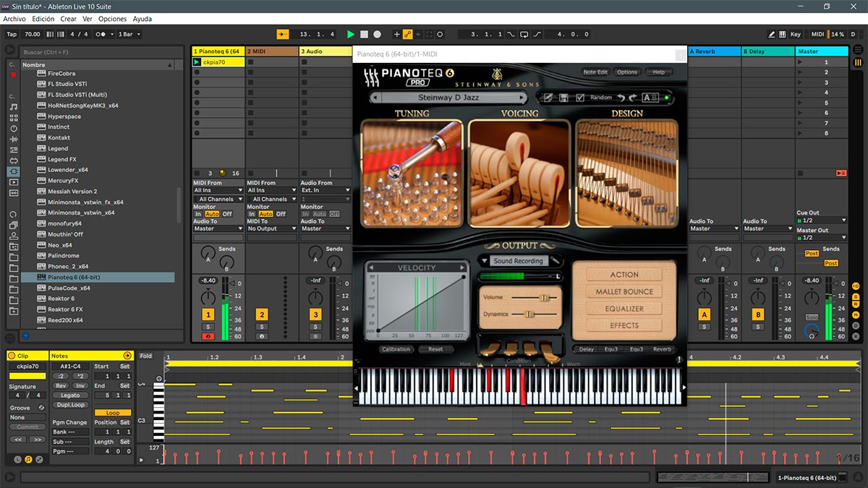Toggle return track A activator
Image resolution: width=868 pixels, height=488 pixels.
click(x=704, y=314)
